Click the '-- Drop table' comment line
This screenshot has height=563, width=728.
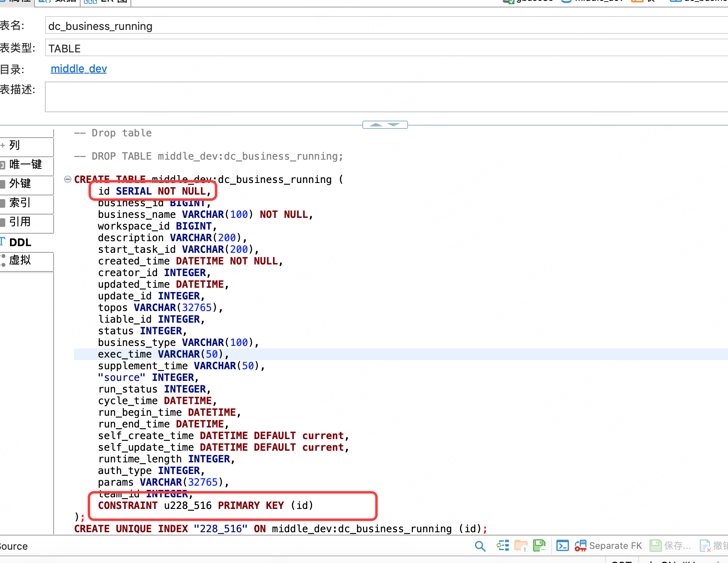pos(113,133)
